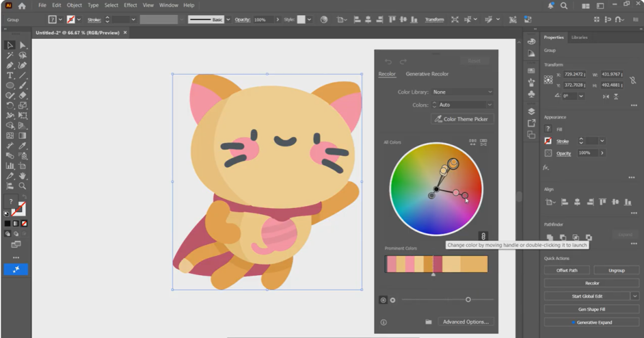
Task: Click the Layers panel icon in dock
Action: click(x=531, y=111)
